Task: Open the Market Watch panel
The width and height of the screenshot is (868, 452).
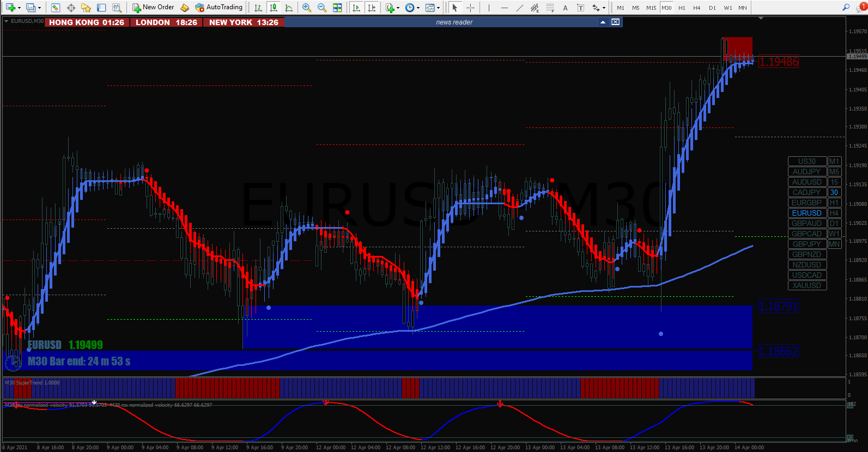Action: click(56, 8)
